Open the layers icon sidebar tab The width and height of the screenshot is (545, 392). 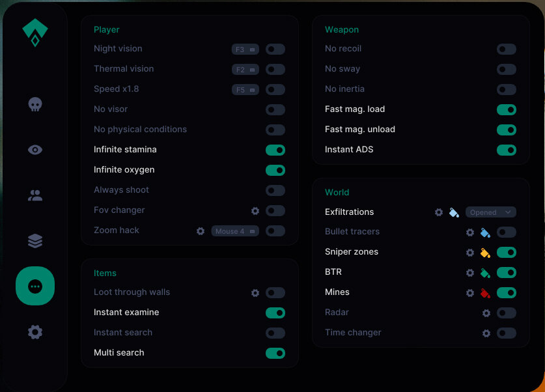(x=35, y=241)
